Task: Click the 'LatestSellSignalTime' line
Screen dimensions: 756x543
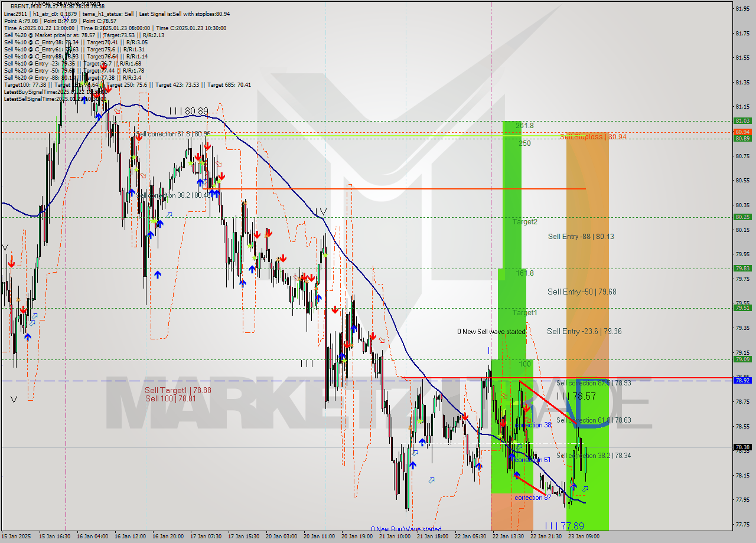Action: pos(54,99)
